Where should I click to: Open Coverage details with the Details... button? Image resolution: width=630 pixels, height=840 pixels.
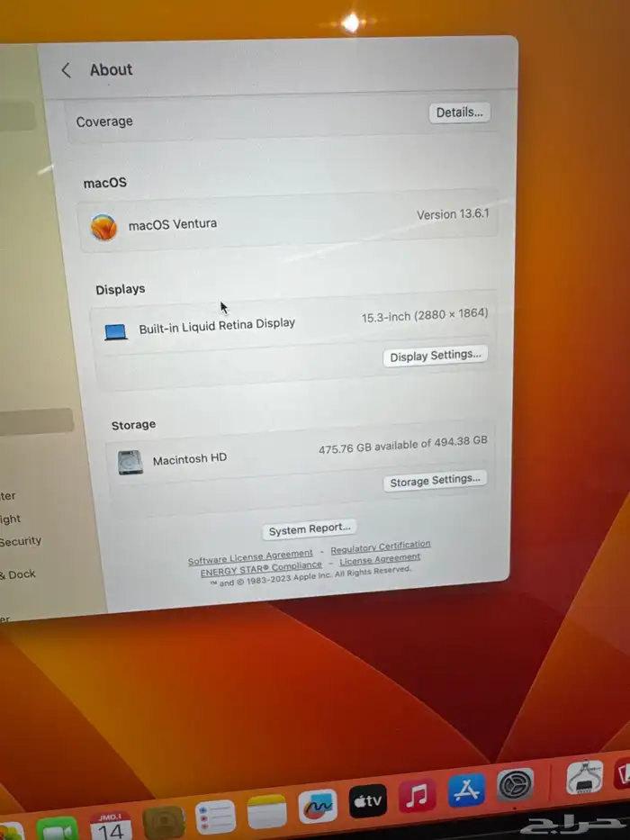(x=460, y=113)
